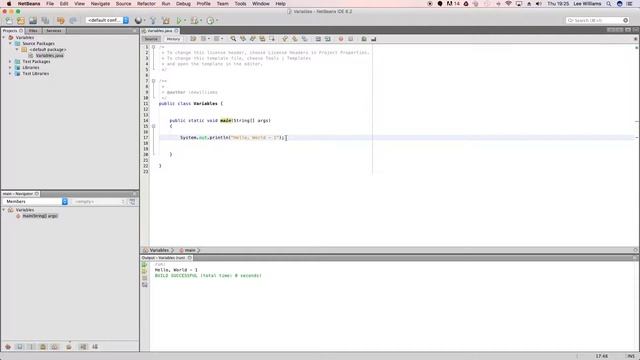Toggle Highlight Search in editor toolbar

(x=262, y=39)
